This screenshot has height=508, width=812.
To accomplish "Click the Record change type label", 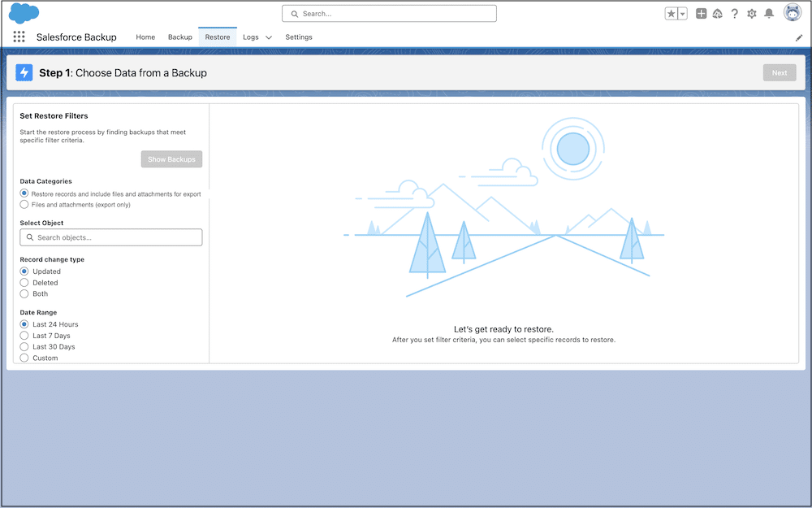I will 52,260.
